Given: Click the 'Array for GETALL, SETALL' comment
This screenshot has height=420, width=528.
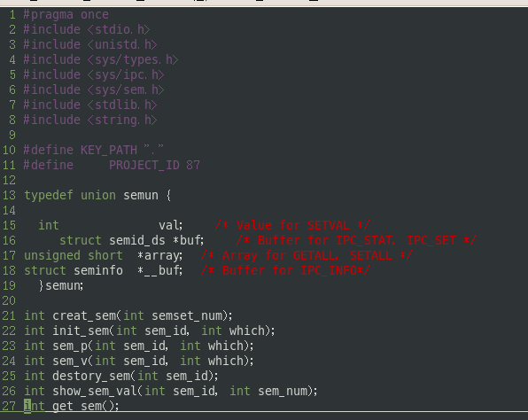Looking at the screenshot, I should tap(307, 255).
